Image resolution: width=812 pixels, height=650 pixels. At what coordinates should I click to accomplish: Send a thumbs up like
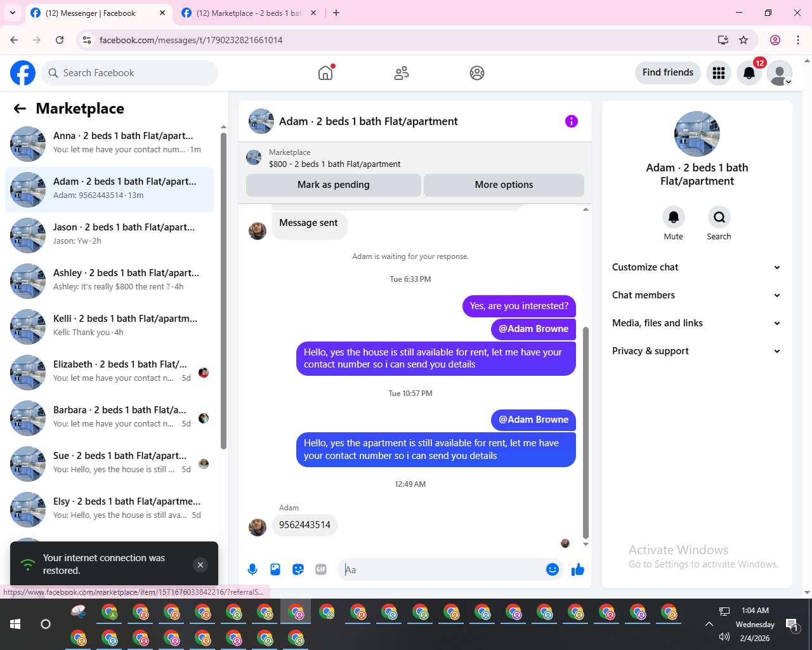pyautogui.click(x=578, y=569)
